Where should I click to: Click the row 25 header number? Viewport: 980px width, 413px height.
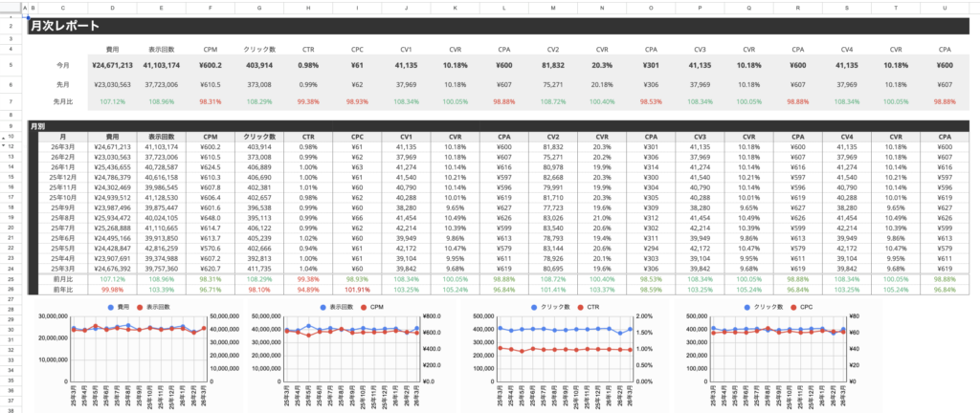pyautogui.click(x=11, y=277)
